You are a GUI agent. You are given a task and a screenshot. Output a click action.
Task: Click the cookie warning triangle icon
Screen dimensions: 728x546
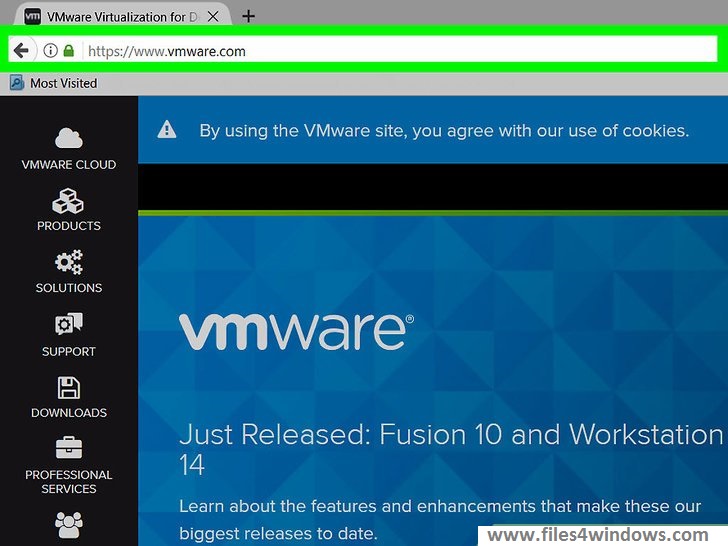[x=167, y=130]
